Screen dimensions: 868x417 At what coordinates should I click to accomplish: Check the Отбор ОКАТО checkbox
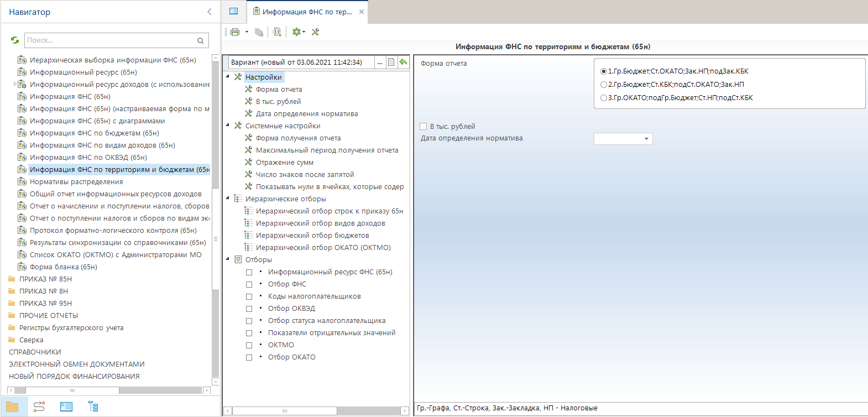click(x=249, y=357)
